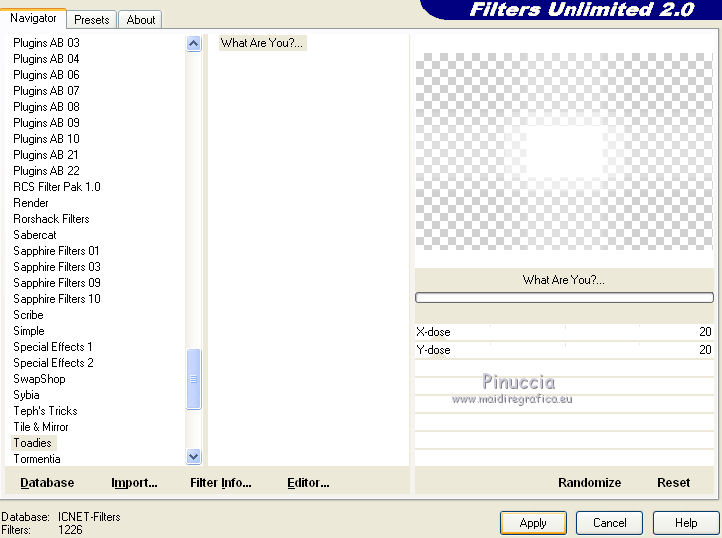Adjust the X-dose slider
This screenshot has height=538, width=722.
pos(564,332)
